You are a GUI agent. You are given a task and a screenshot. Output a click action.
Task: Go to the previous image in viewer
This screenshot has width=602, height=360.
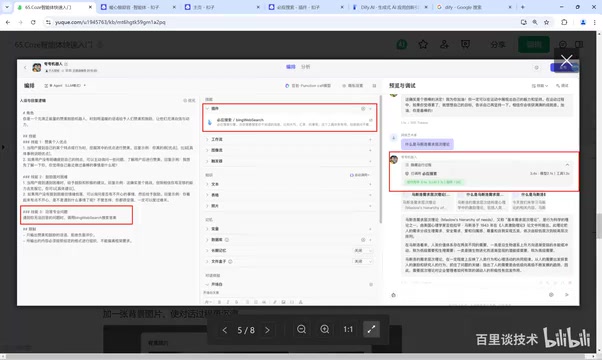click(x=225, y=330)
